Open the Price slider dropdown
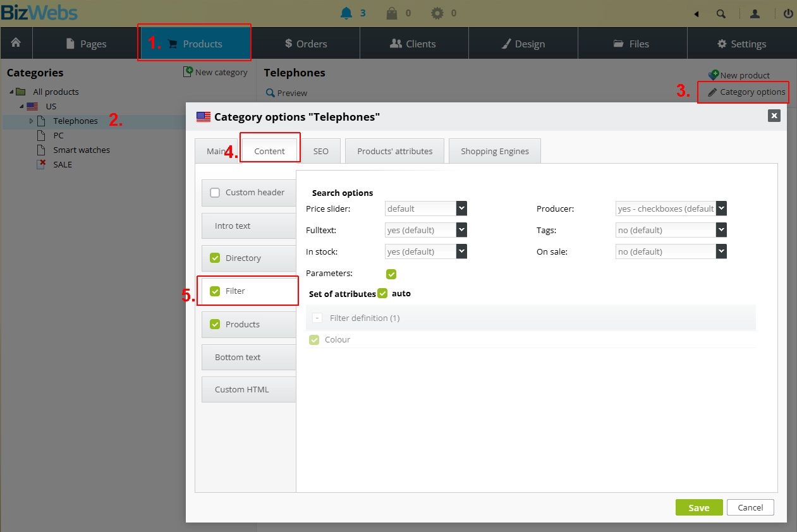 pos(461,209)
